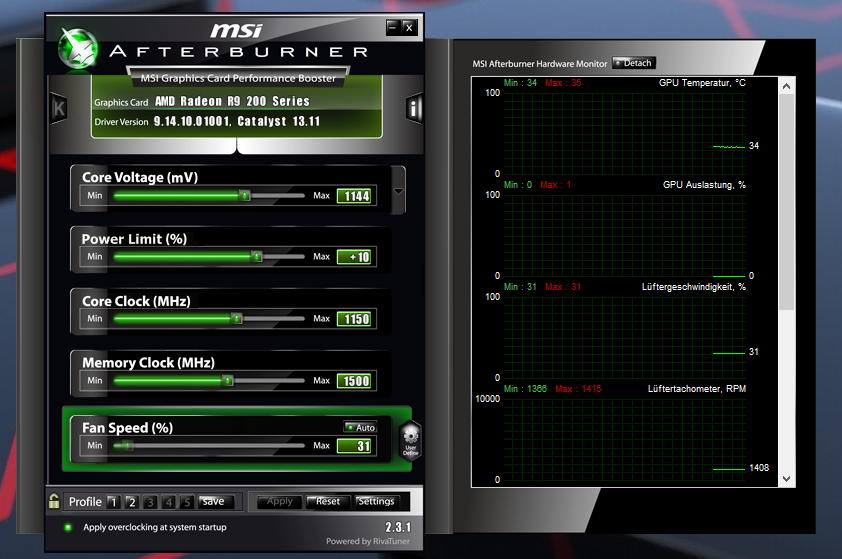842x559 pixels.
Task: Click the monitor scrollbar up arrow
Action: click(x=786, y=86)
